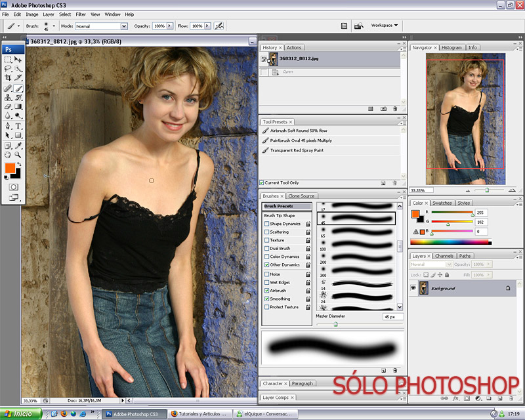525x420 pixels.
Task: Select the Clone Stamp tool
Action: point(8,96)
